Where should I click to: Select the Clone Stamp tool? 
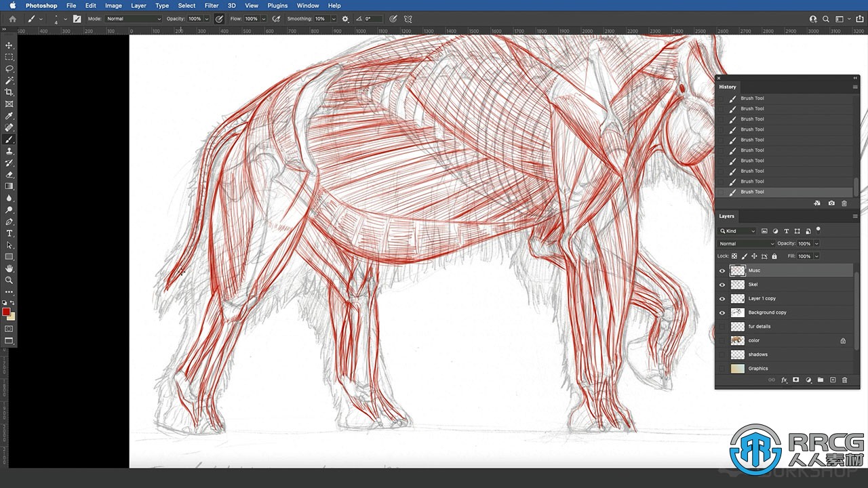click(x=9, y=151)
